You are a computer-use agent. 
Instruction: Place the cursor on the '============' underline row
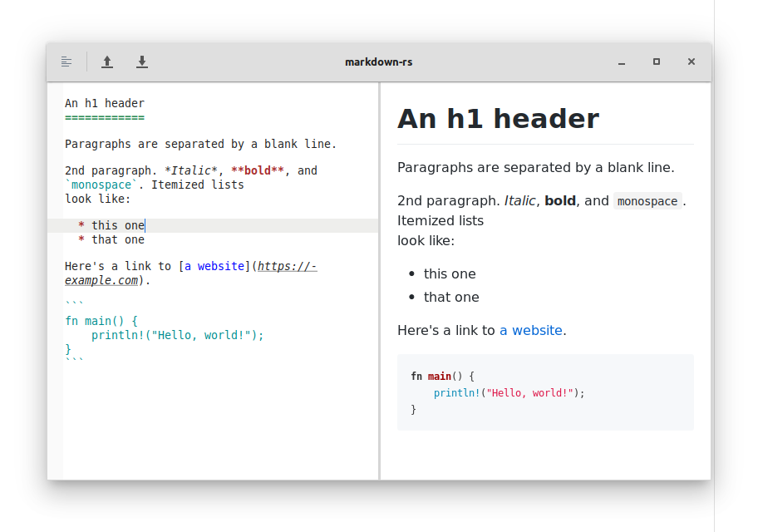[105, 117]
